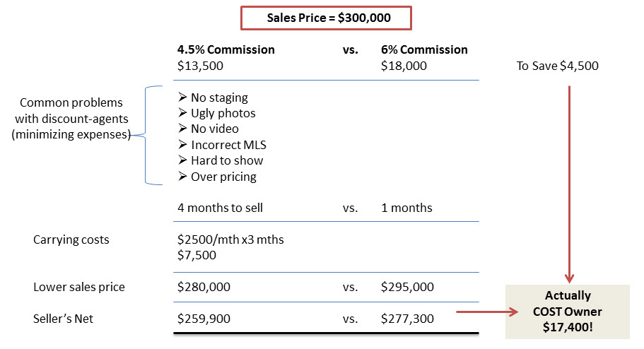This screenshot has height=349, width=644.
Task: Click the Ugly photos arrow bullet
Action: (x=183, y=113)
